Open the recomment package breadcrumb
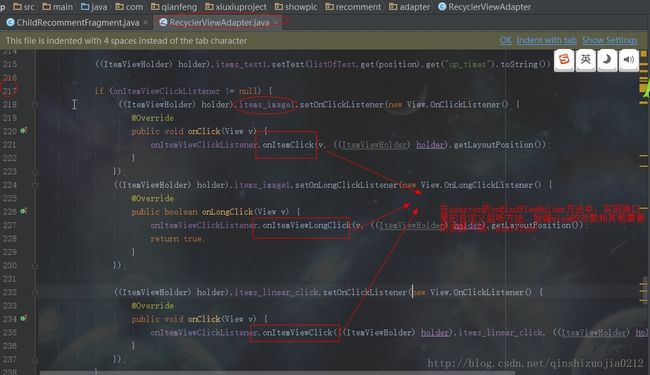Viewport: 650px width, 375px height. coord(353,7)
